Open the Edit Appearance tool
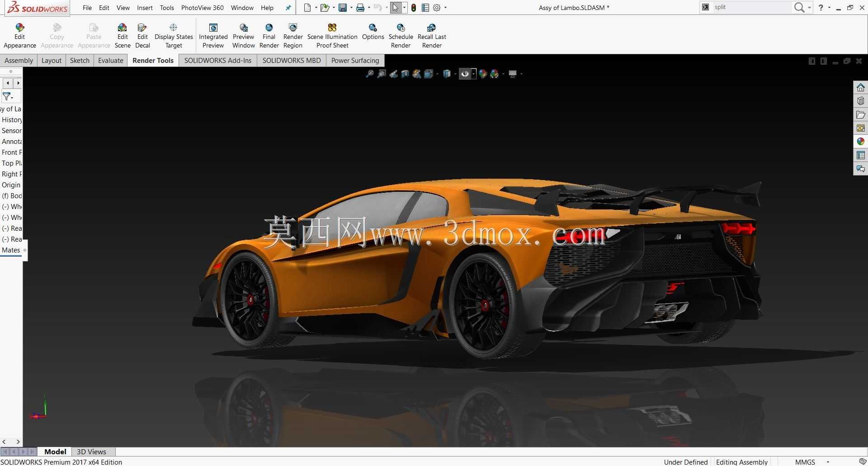868x466 pixels. pyautogui.click(x=19, y=36)
